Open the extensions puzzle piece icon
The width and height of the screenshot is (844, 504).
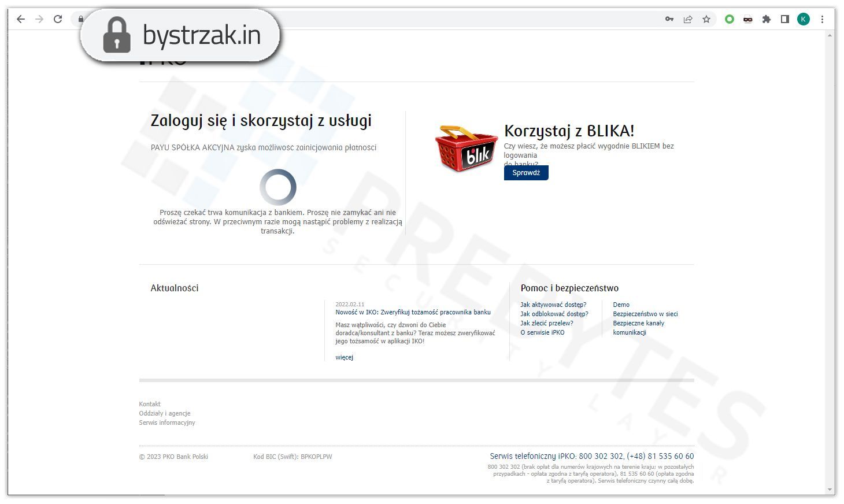(x=767, y=18)
